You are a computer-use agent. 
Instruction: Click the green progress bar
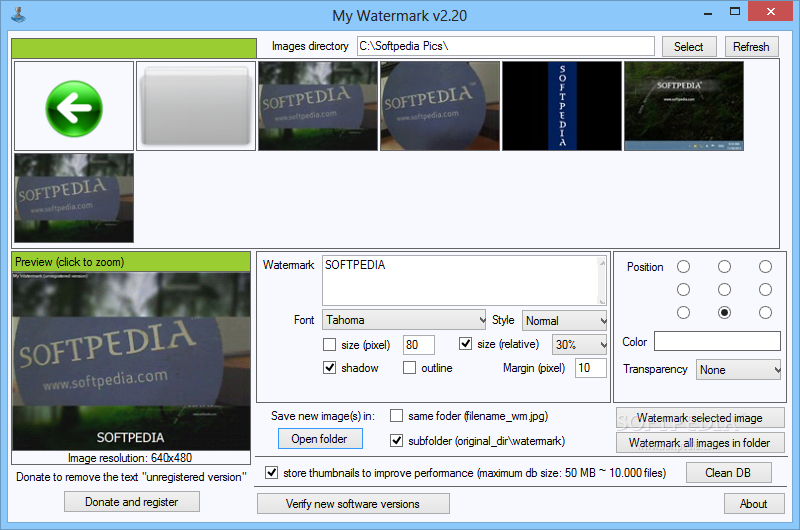[134, 48]
